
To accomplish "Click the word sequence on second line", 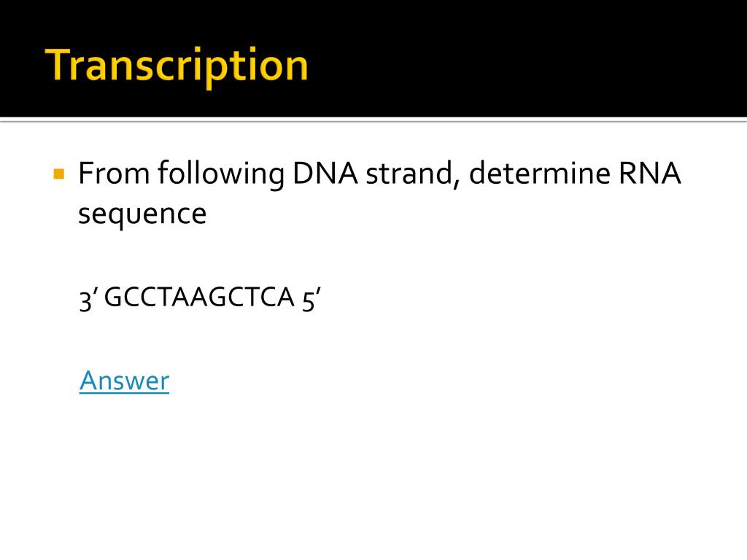I will point(142,214).
